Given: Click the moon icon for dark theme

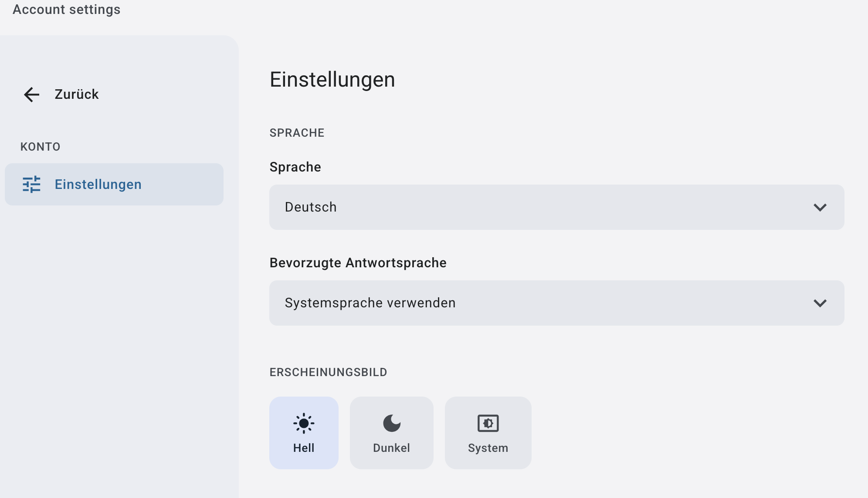Looking at the screenshot, I should [x=392, y=423].
